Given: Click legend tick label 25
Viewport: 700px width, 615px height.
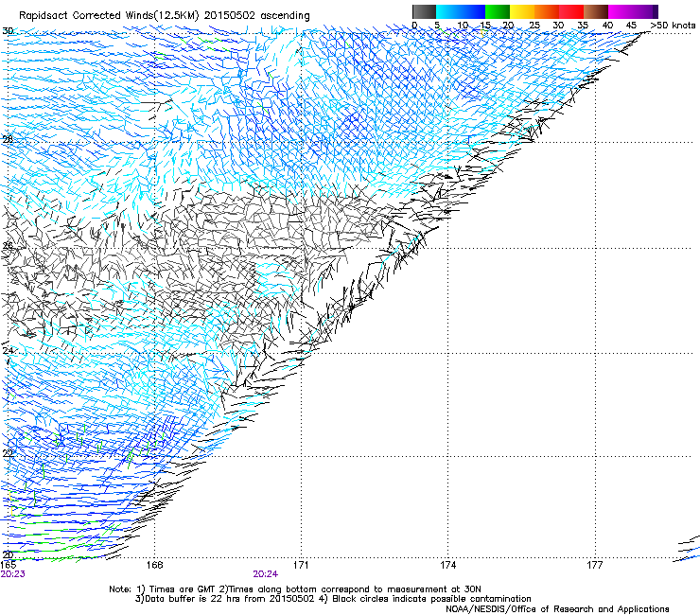Looking at the screenshot, I should (534, 26).
